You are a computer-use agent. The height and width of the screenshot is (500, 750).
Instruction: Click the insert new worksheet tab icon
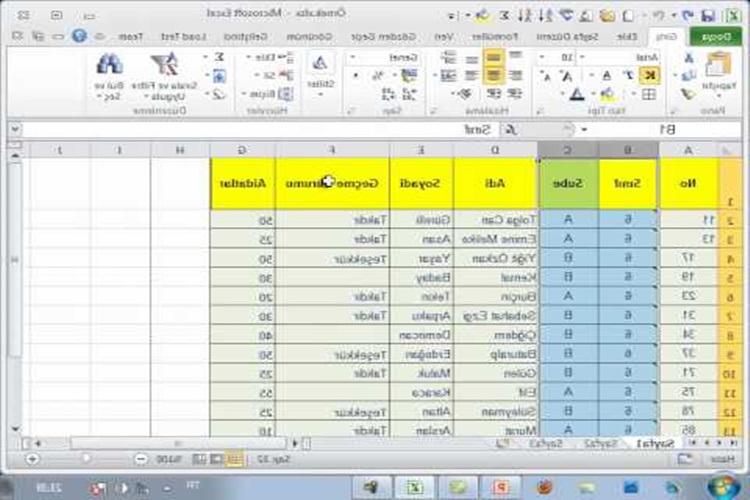[502, 444]
